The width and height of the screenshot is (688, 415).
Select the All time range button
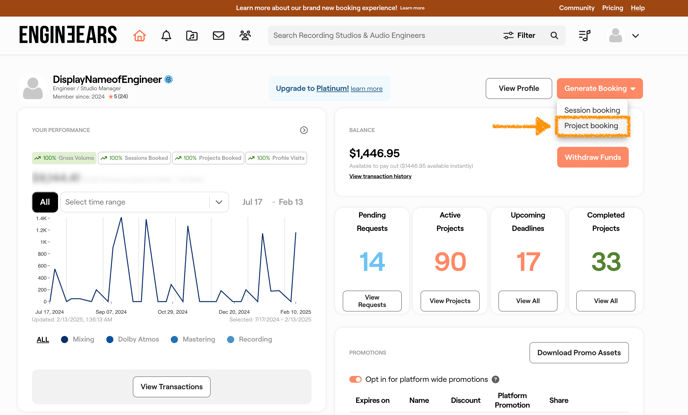pos(45,202)
